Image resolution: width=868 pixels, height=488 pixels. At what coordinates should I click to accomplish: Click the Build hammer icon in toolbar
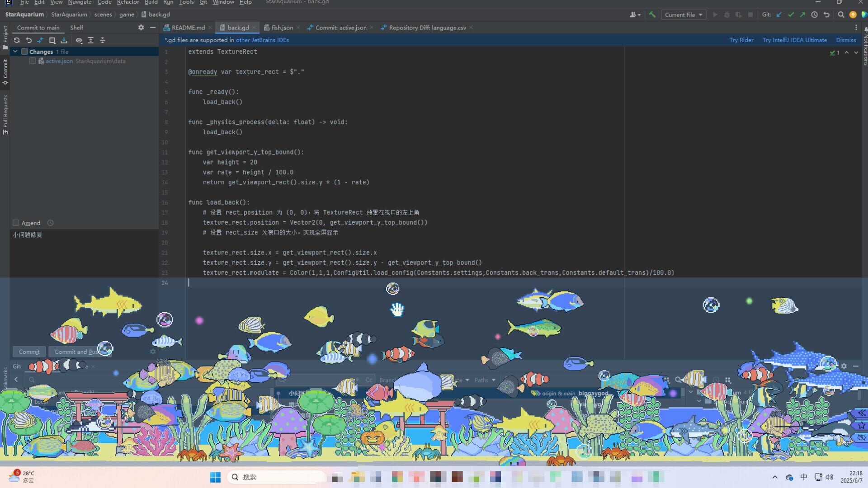652,14
